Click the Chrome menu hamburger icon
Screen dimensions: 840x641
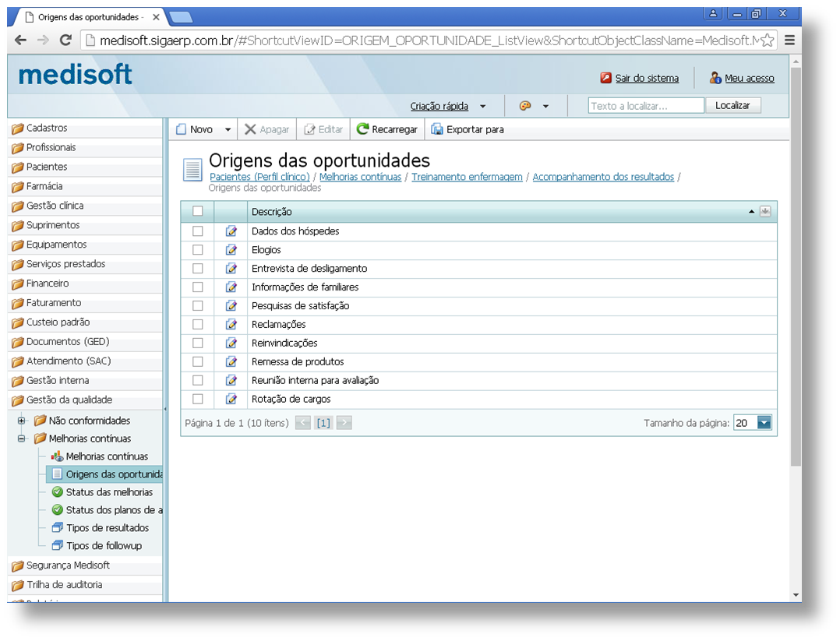point(789,41)
